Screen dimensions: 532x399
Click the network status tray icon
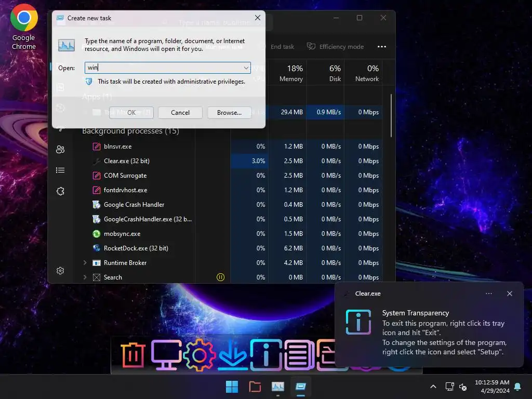[x=449, y=387]
